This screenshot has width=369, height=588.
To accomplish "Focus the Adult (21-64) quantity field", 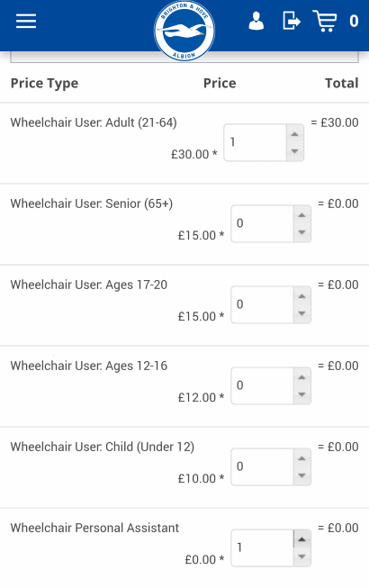I will tap(255, 142).
